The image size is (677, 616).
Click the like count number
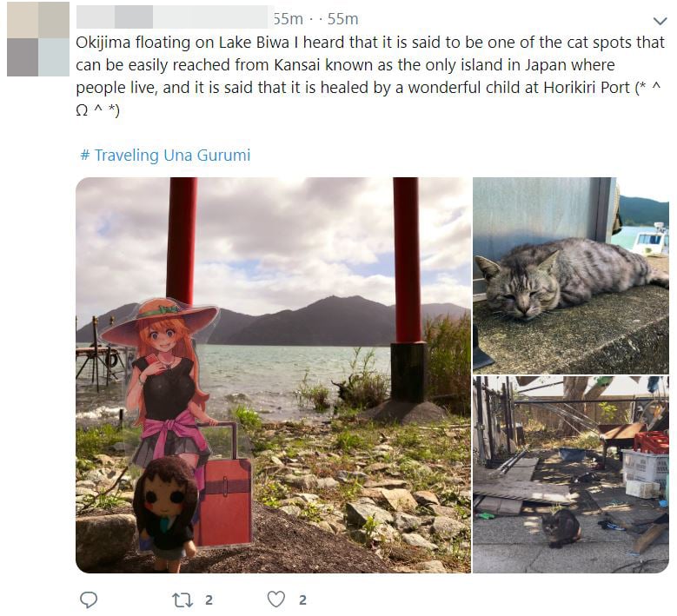(x=302, y=600)
